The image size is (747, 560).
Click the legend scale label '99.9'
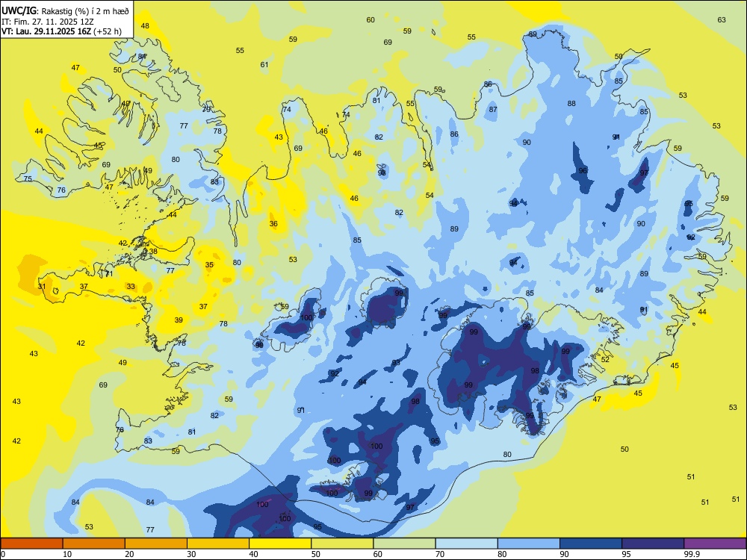point(692,554)
